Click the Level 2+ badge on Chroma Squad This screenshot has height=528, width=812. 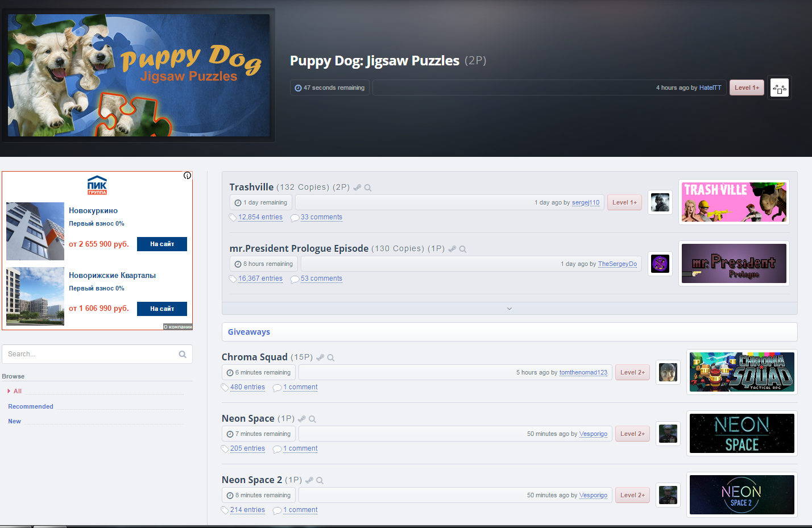tap(632, 372)
